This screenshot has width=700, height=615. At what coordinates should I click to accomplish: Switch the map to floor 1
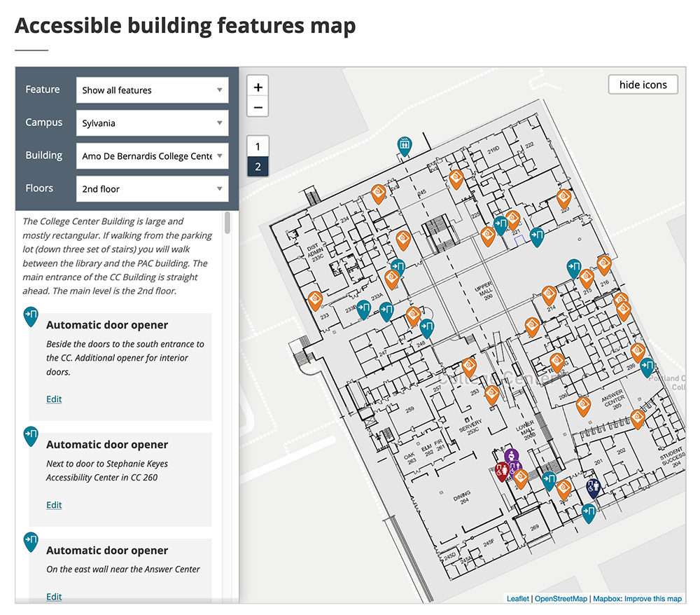[258, 146]
